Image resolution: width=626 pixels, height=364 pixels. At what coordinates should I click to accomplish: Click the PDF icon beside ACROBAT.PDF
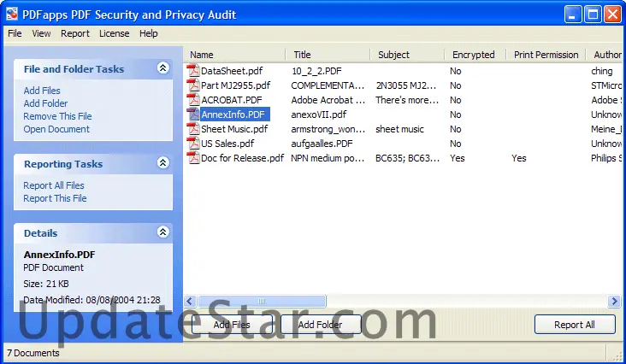tap(193, 100)
